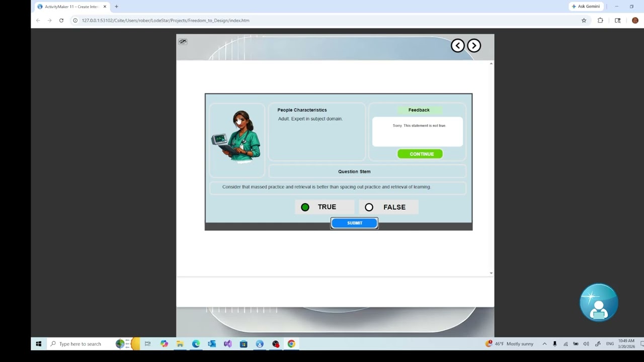This screenshot has height=362, width=644.
Task: Reload the current page
Action: tap(61, 21)
